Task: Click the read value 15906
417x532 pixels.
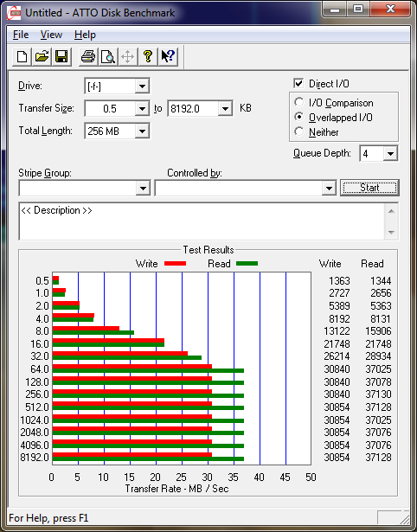Action: (378, 330)
